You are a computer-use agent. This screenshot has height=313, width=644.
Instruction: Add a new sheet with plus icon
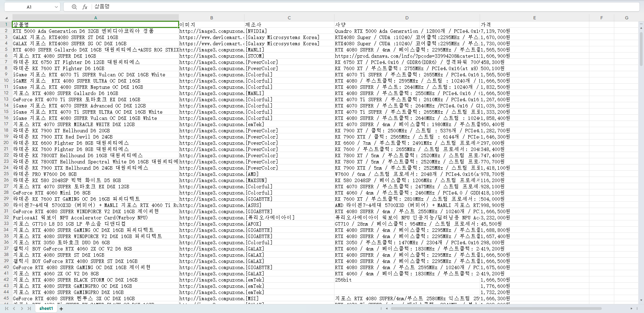(61, 309)
